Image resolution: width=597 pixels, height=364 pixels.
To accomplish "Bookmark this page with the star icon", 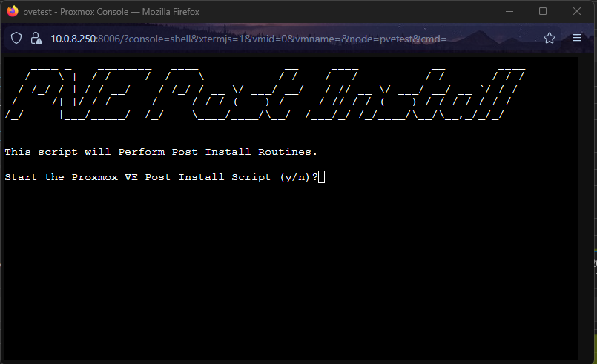I will 550,38.
